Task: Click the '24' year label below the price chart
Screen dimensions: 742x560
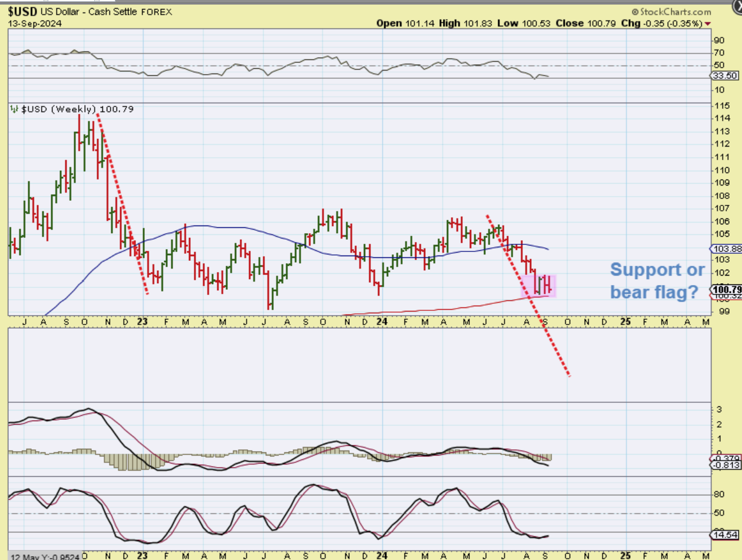Action: [382, 322]
